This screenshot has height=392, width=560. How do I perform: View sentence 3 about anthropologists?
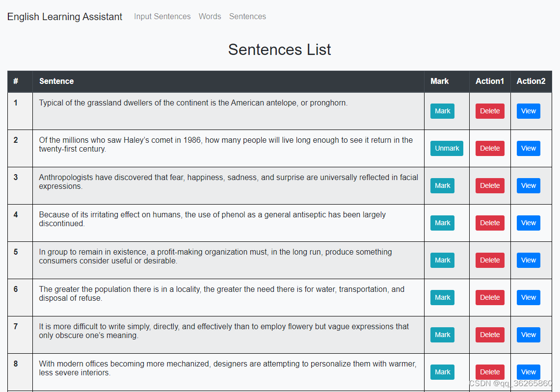point(528,185)
